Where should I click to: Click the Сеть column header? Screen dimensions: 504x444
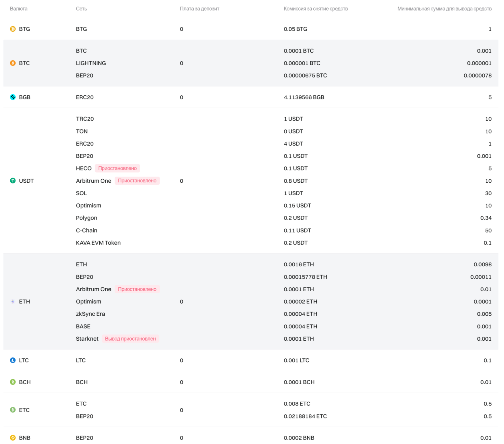tap(81, 9)
